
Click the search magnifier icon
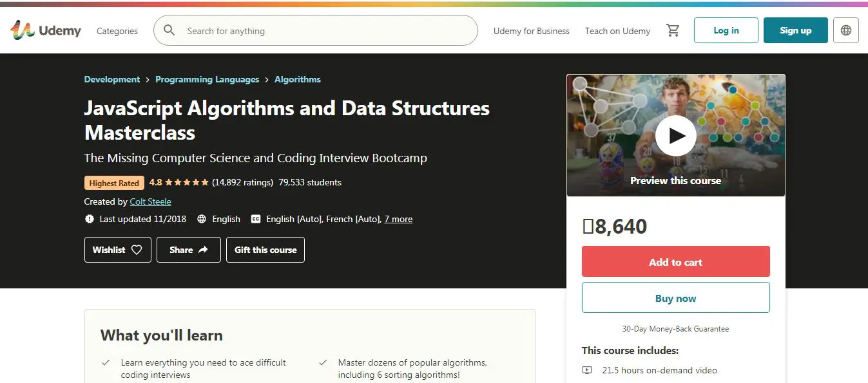pyautogui.click(x=169, y=30)
